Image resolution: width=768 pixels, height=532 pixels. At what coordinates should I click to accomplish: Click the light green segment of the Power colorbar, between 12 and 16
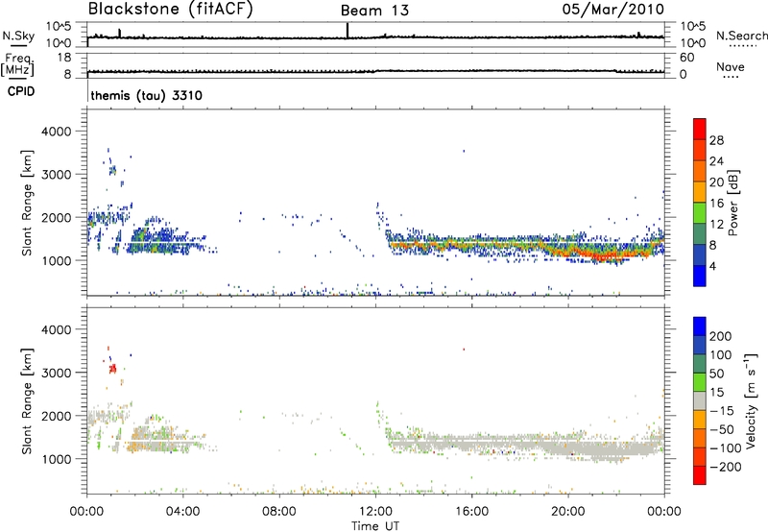pos(700,213)
